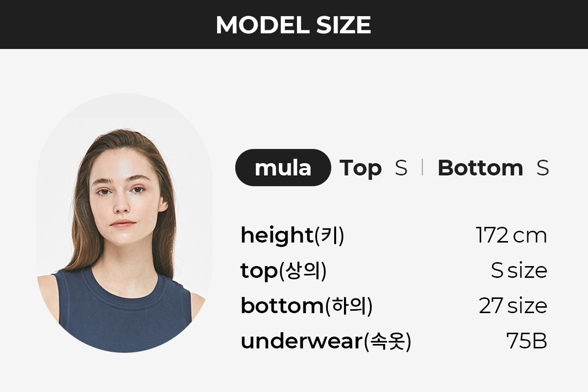Click the bold Bottom label
This screenshot has width=588, height=392.
point(480,168)
